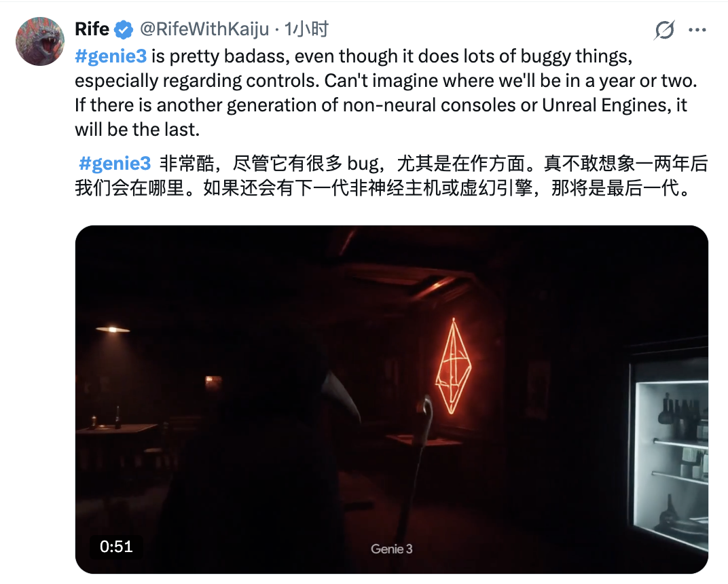Click the English tweet text body

pos(386,93)
